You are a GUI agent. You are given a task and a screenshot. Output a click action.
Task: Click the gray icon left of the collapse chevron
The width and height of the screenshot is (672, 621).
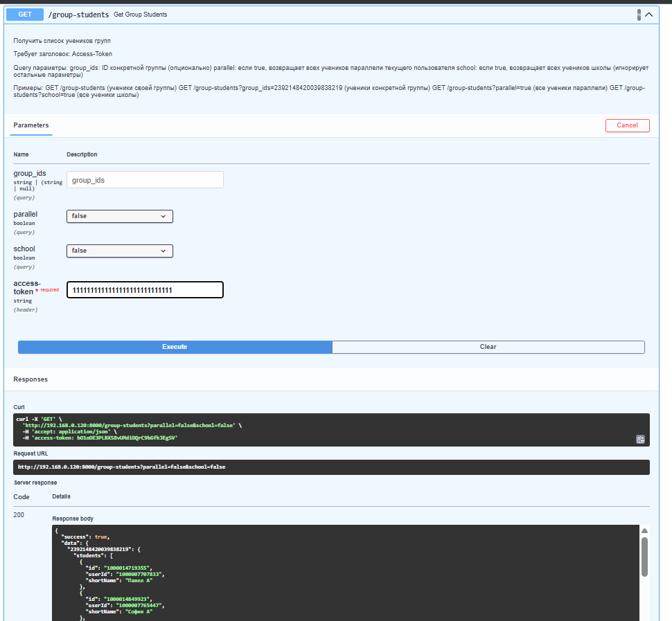(639, 14)
